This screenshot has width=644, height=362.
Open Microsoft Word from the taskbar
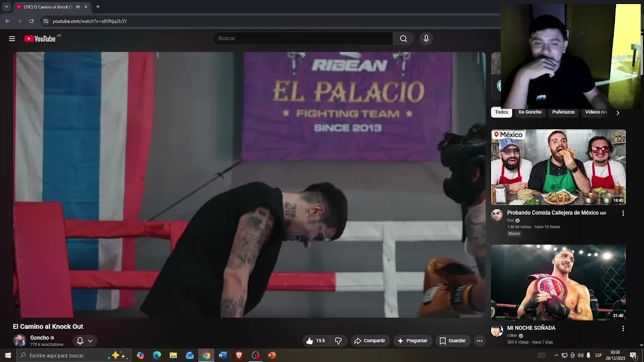(222, 355)
